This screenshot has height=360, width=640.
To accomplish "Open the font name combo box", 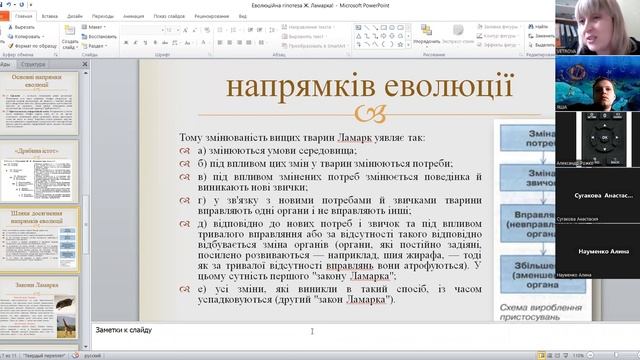I will tap(142, 30).
